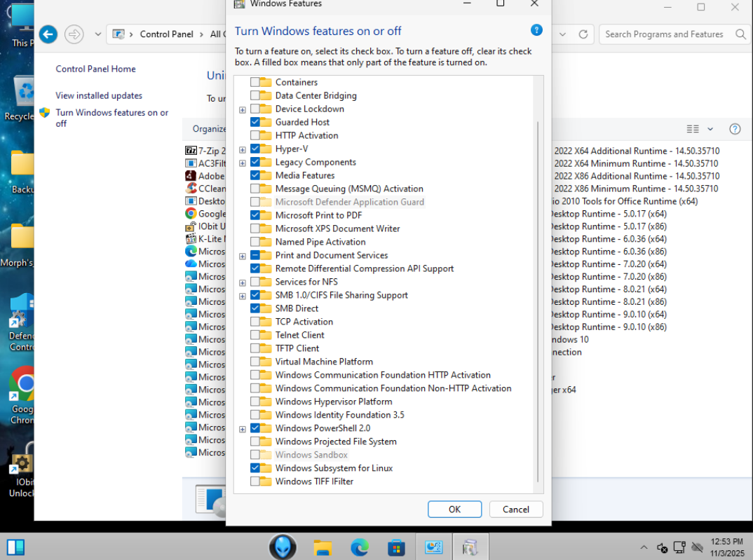753x560 pixels.
Task: Open File Explorer from the taskbar
Action: coord(322,547)
